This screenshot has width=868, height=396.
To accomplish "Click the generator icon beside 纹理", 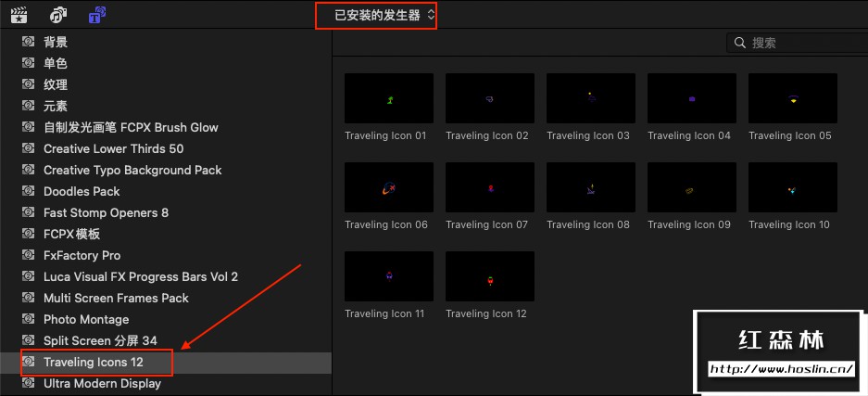I will click(28, 84).
